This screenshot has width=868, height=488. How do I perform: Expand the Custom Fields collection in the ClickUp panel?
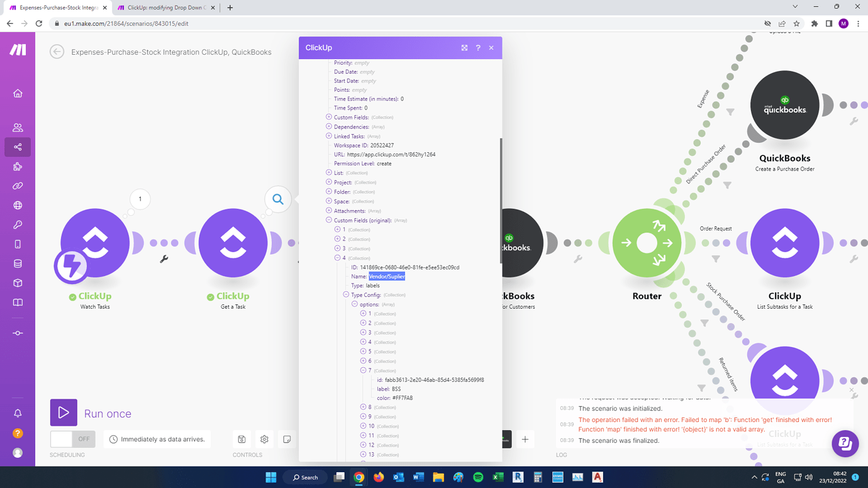click(328, 117)
